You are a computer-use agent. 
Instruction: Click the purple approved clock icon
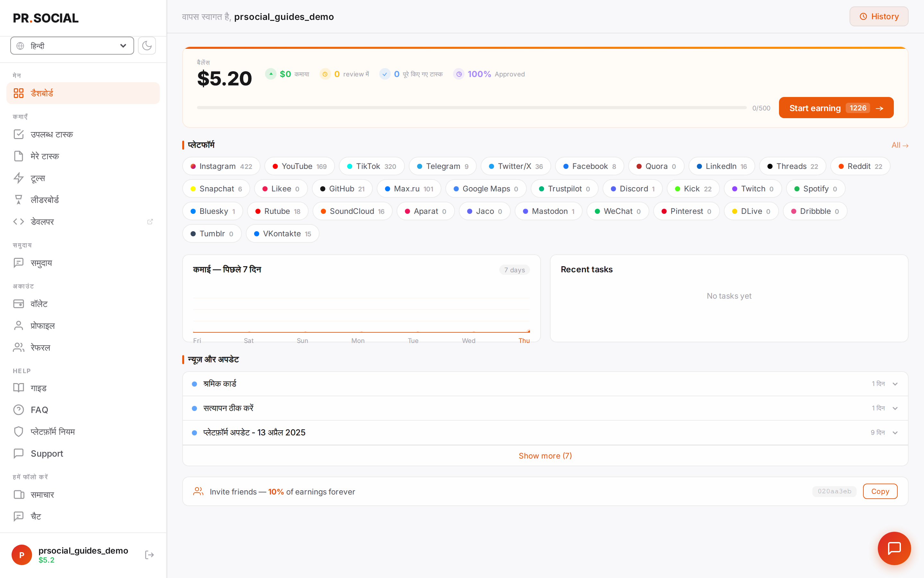pyautogui.click(x=459, y=74)
